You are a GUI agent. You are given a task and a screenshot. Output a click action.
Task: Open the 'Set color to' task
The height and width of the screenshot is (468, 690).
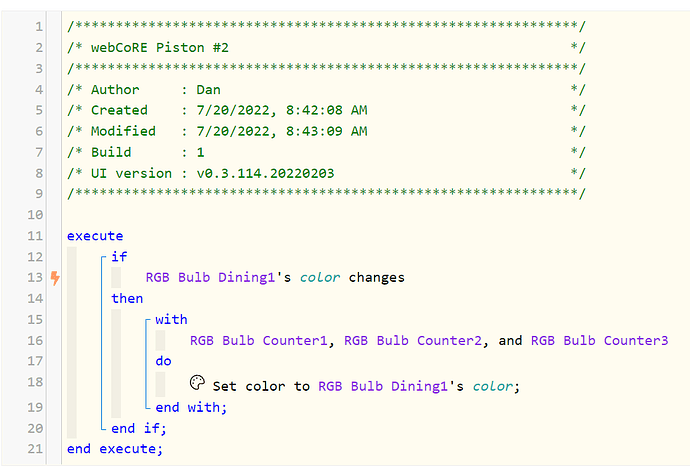(261, 386)
